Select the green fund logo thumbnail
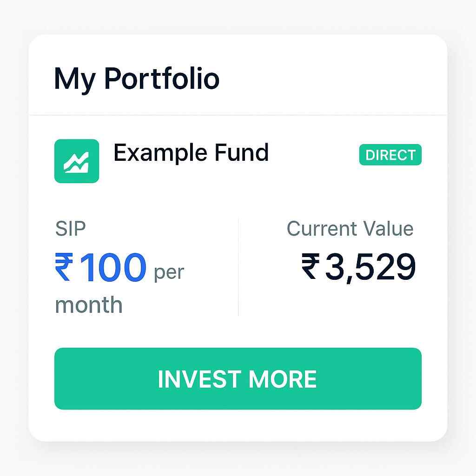 (x=77, y=161)
